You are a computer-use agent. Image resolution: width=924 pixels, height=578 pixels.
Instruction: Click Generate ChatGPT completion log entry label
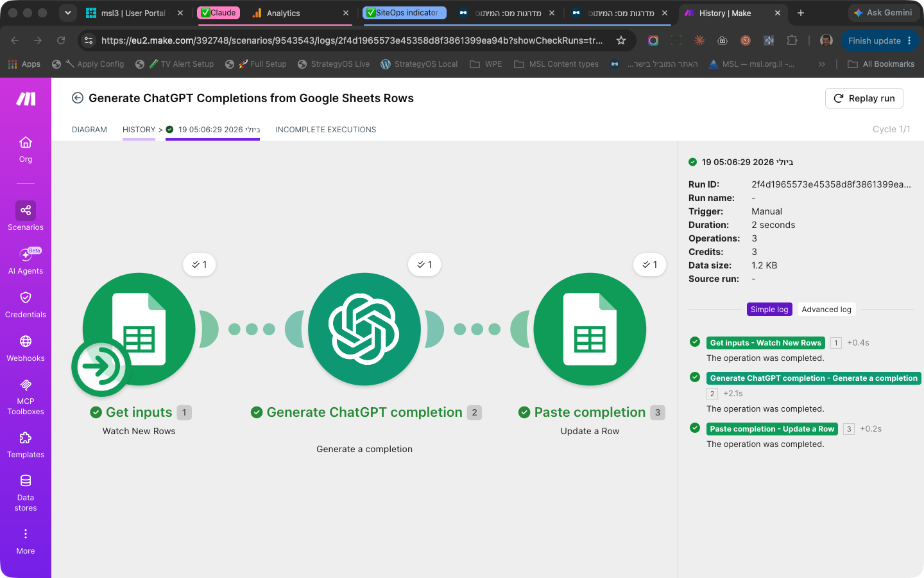coord(814,378)
